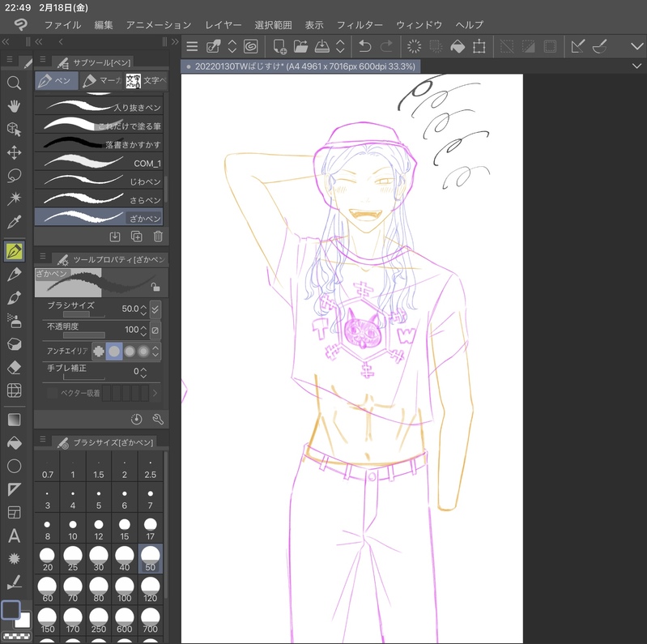Viewport: 647px width, 644px height.
Task: Open Brush Size panel hamburger menu
Action: click(x=42, y=439)
